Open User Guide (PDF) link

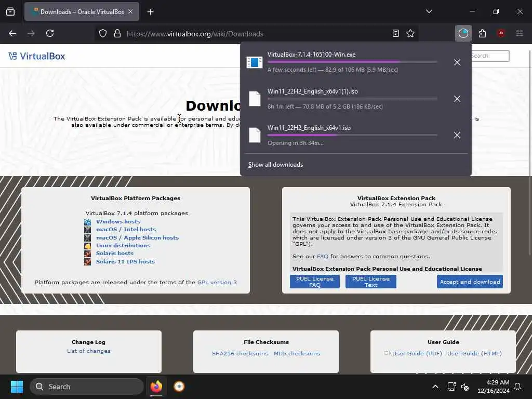coord(417,353)
